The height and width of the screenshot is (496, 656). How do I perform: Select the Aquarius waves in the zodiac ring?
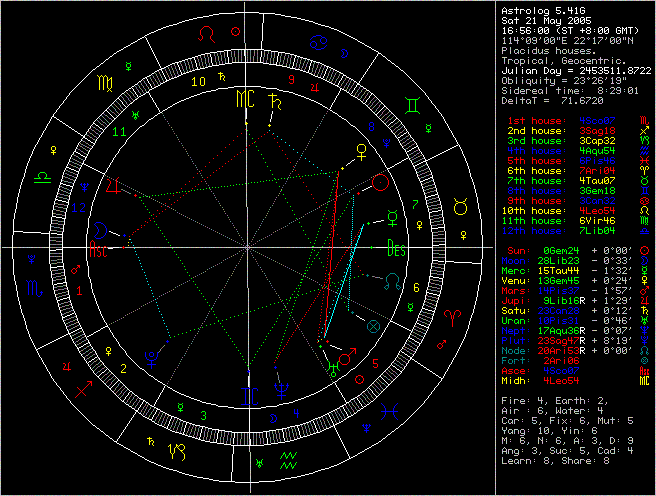[288, 460]
